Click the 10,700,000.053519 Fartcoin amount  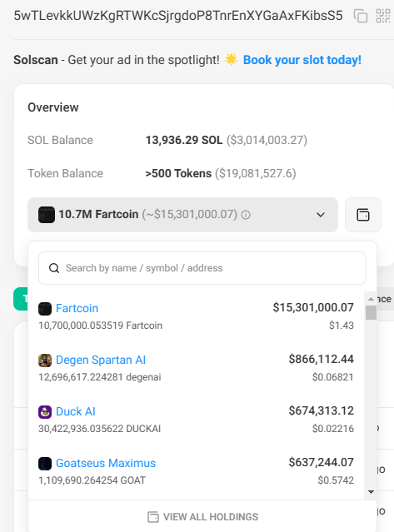click(101, 326)
